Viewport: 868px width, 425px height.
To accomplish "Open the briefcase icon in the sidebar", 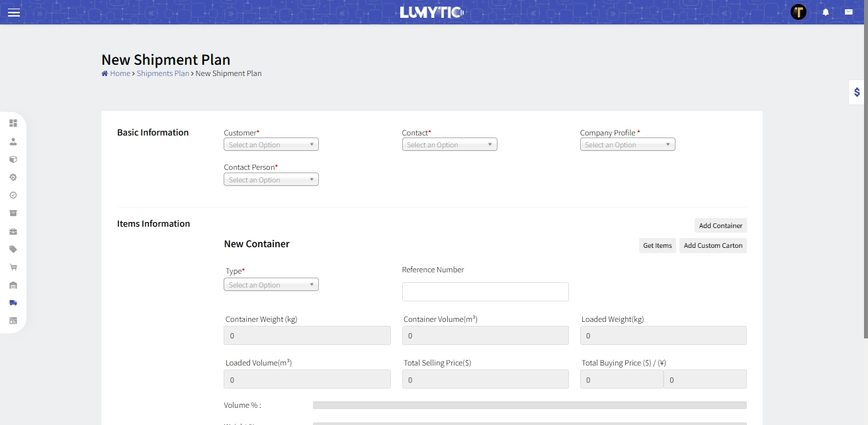I will (13, 231).
